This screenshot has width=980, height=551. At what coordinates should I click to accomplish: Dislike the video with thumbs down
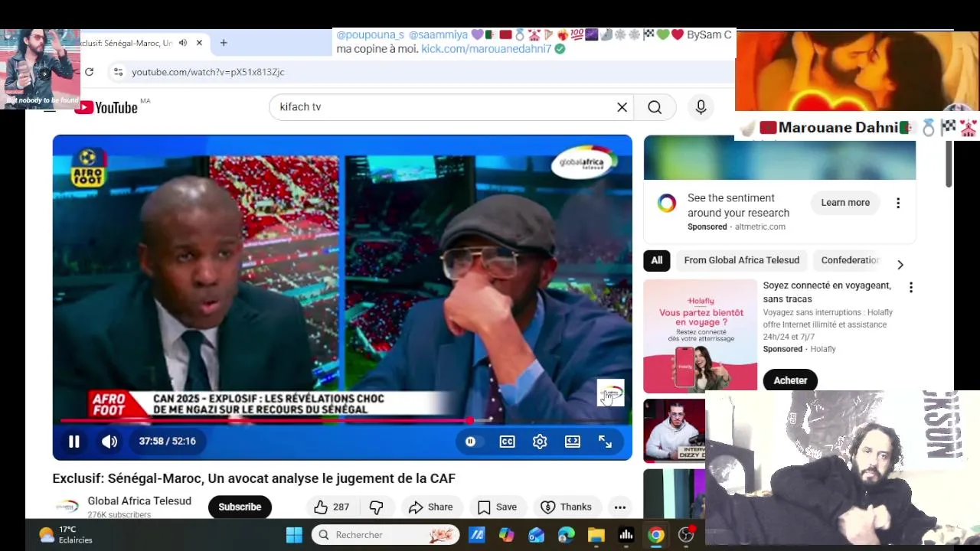point(376,507)
